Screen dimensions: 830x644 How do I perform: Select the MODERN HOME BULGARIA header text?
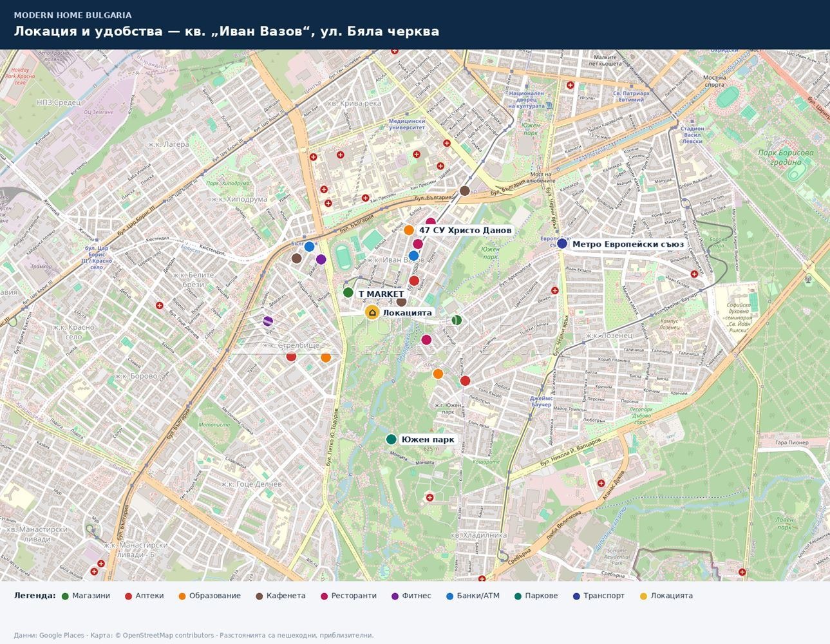[x=73, y=15]
